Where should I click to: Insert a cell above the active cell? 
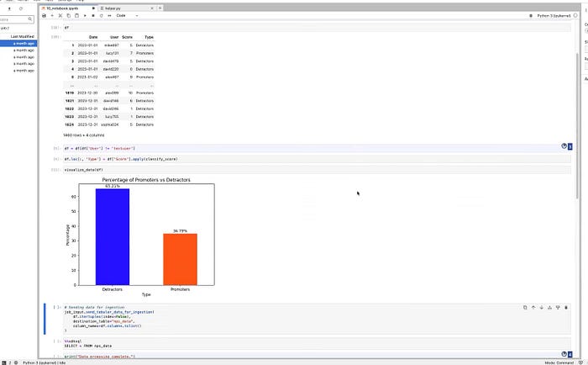tap(549, 308)
